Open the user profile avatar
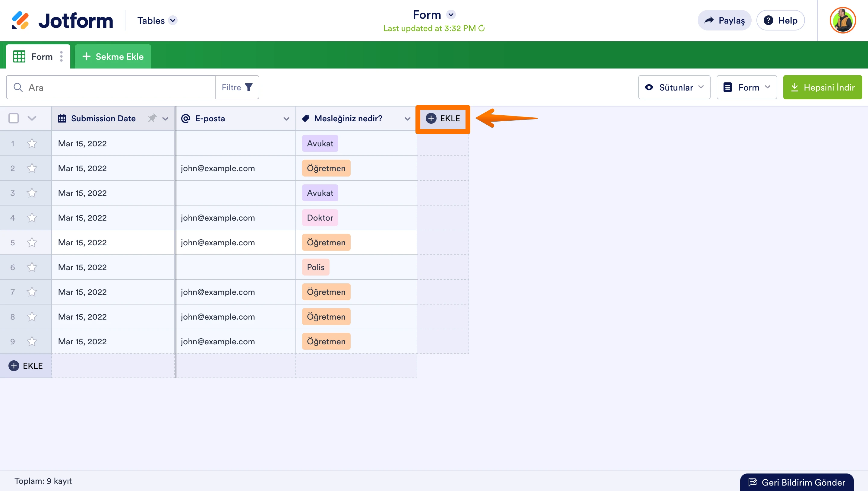This screenshot has width=868, height=491. coord(842,21)
